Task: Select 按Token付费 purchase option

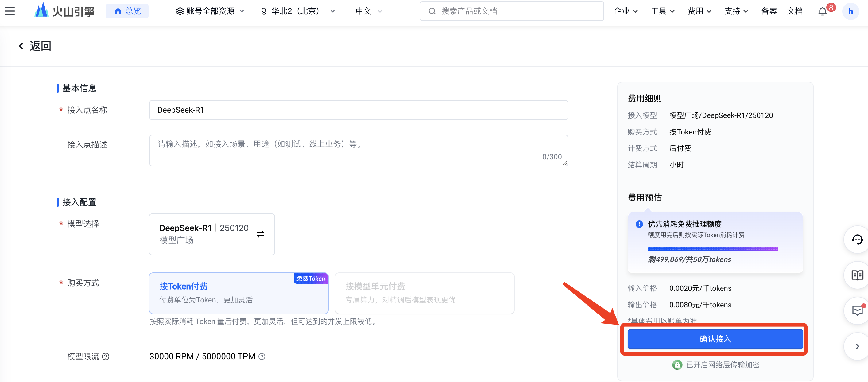Action: tap(238, 293)
